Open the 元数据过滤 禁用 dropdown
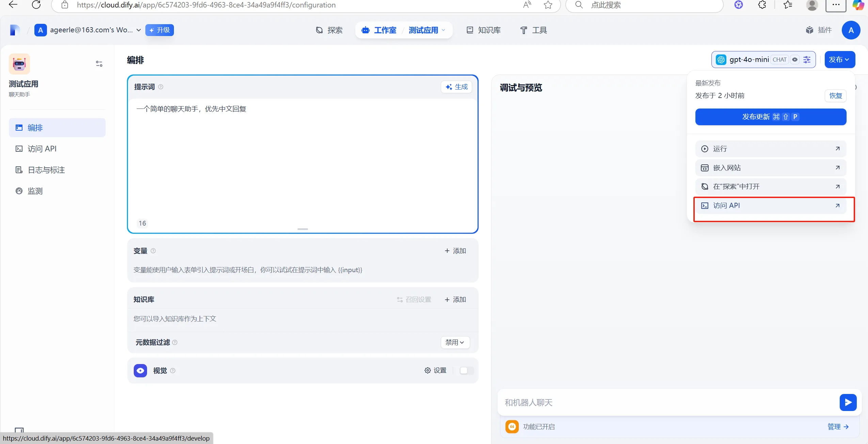The height and width of the screenshot is (444, 868). [x=455, y=342]
